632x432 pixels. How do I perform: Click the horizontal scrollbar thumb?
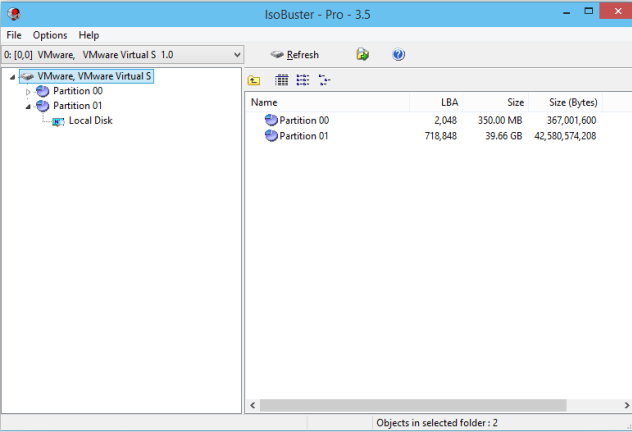pos(413,405)
